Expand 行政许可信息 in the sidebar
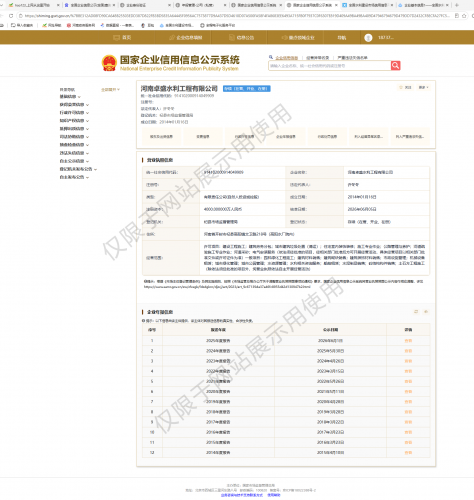Screen dimensions: 474x500 click(x=74, y=113)
